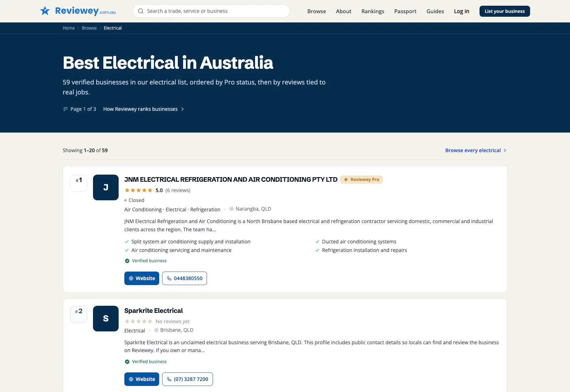
Task: Click the Electrical breadcrumb
Action: click(113, 28)
